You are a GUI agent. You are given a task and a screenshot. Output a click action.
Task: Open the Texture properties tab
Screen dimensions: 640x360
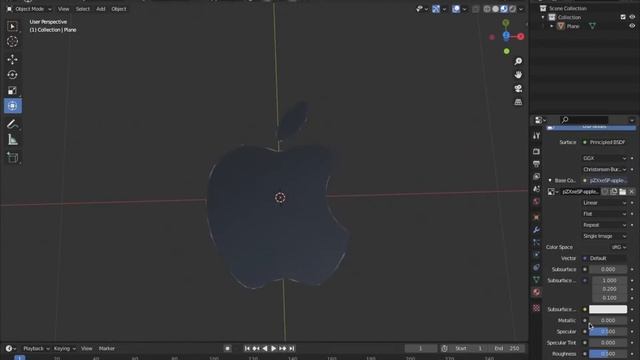point(536,308)
